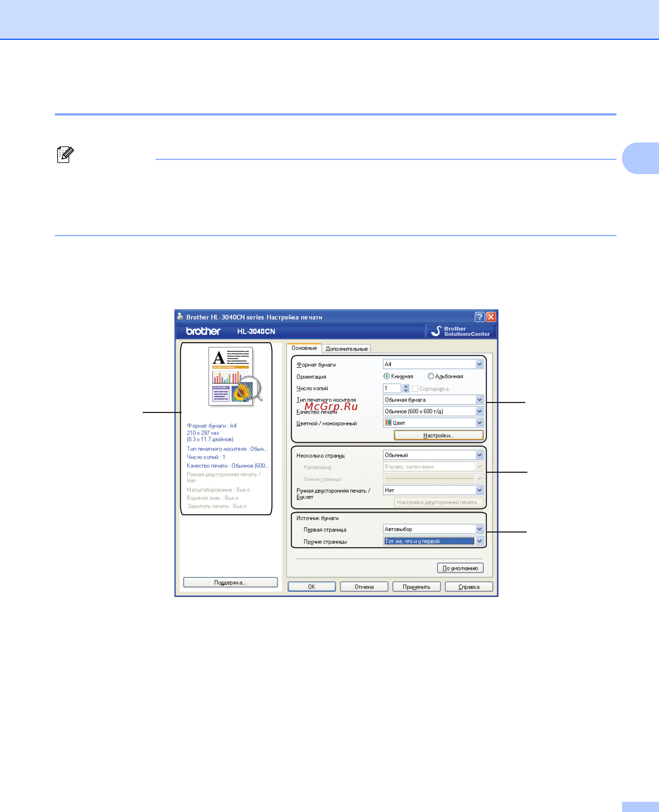Close the print settings dialog
This screenshot has width=659, height=812.
point(491,317)
